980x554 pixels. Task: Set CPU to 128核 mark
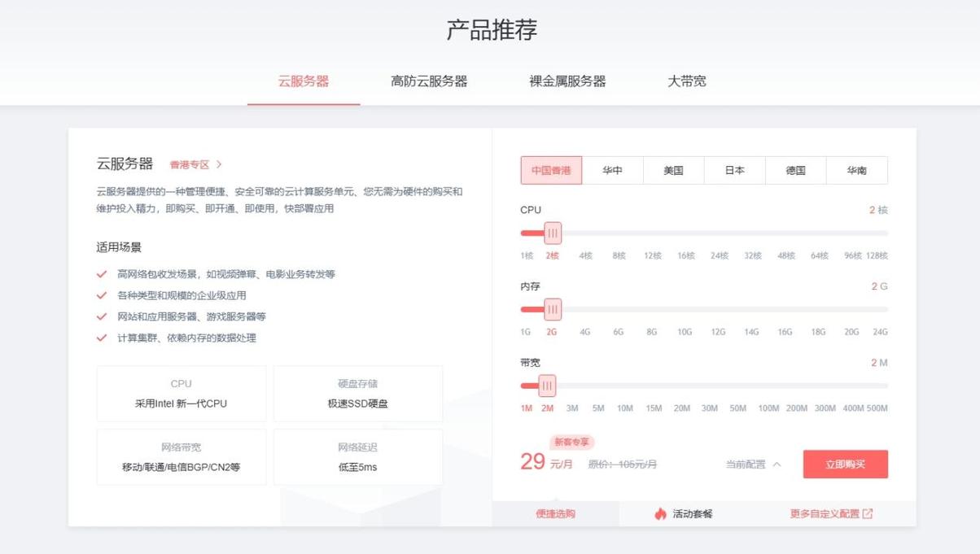(x=877, y=255)
